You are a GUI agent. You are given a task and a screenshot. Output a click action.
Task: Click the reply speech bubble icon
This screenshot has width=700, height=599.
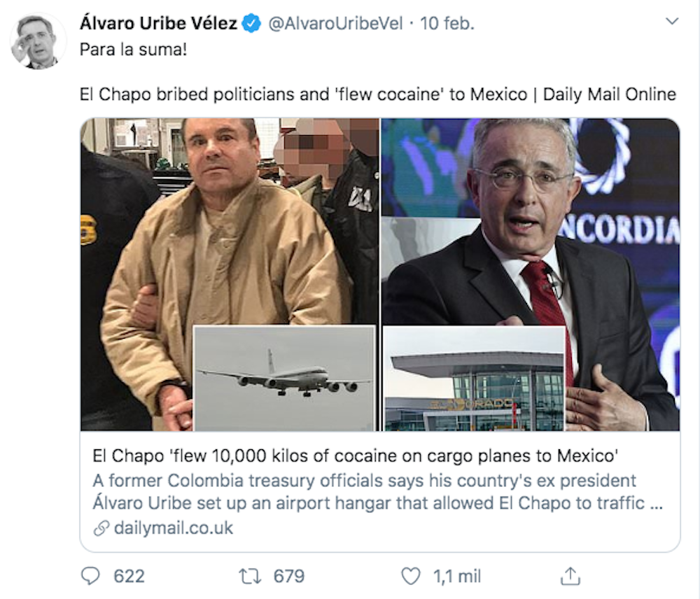[90, 576]
